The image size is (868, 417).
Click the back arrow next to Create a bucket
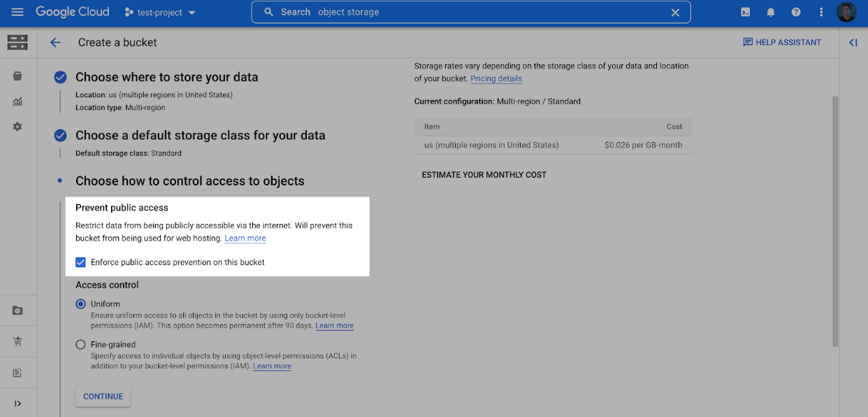[55, 42]
